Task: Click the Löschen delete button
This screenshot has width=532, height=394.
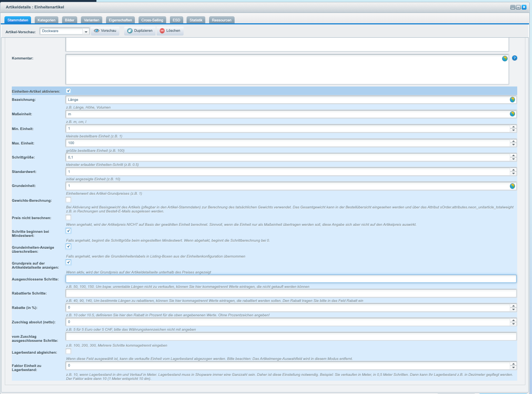Action: [170, 31]
